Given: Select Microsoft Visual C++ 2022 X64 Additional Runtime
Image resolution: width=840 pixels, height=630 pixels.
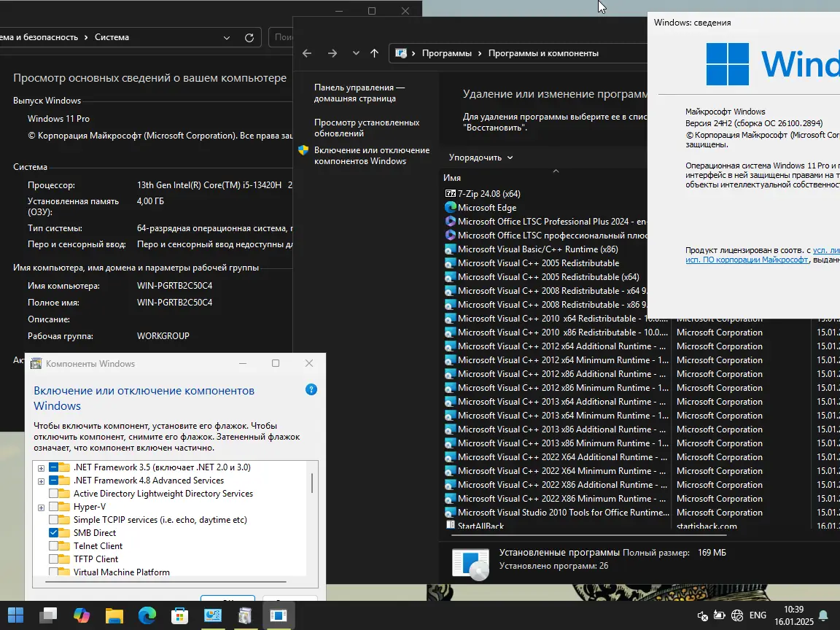Looking at the screenshot, I should [562, 457].
